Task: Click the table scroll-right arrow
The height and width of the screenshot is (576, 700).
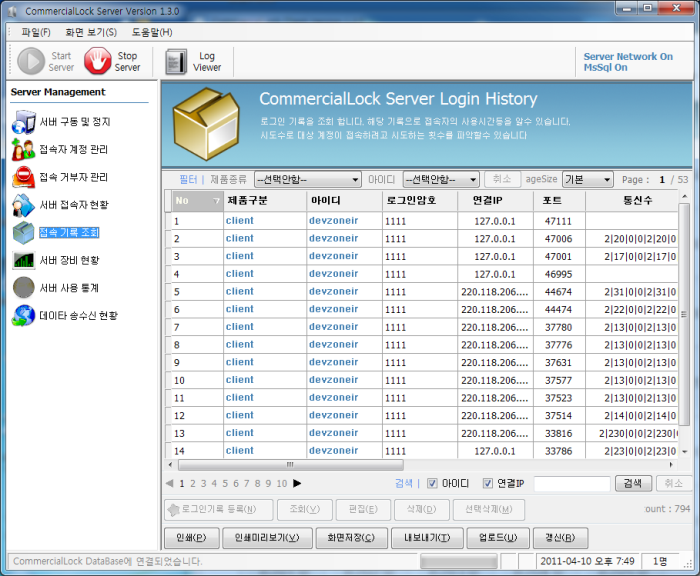Action: point(671,465)
